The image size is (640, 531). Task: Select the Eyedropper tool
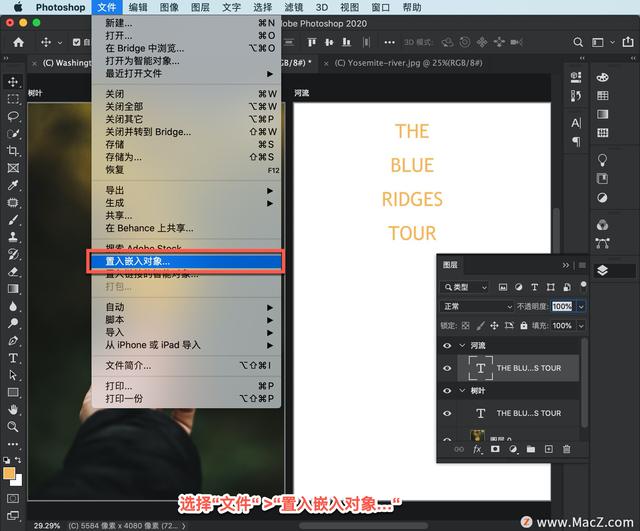pyautogui.click(x=13, y=185)
